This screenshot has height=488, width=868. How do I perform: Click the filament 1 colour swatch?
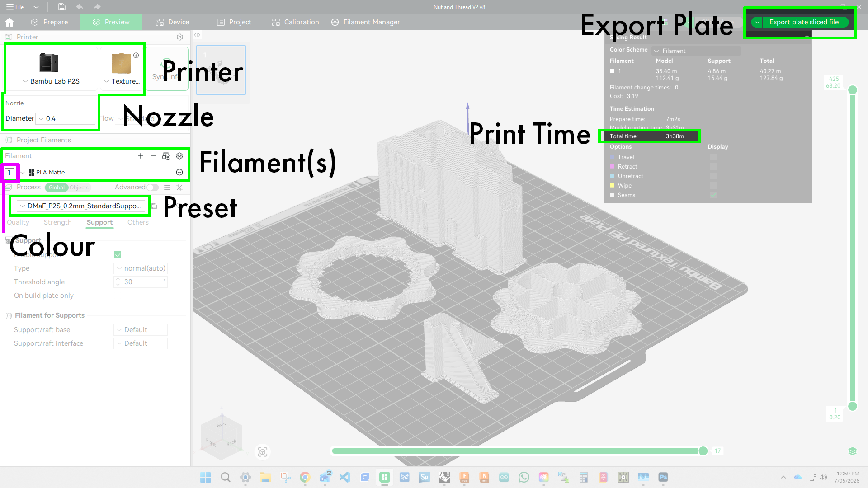(9, 173)
